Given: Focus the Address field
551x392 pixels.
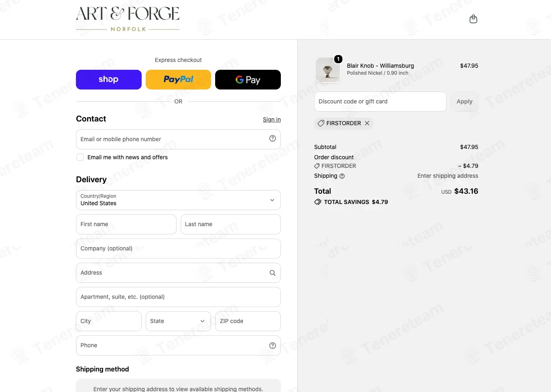Looking at the screenshot, I should pyautogui.click(x=178, y=273).
